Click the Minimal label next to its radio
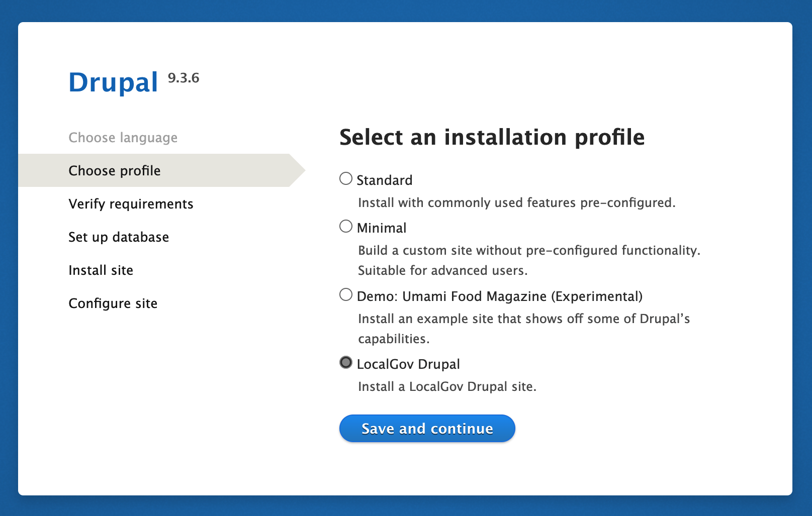The width and height of the screenshot is (812, 516). [381, 228]
